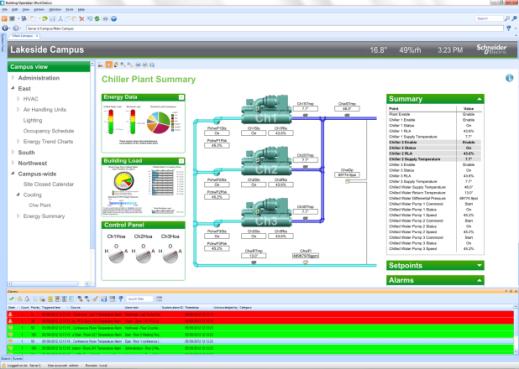Select the open Campus workspace tab
The image size is (519, 369).
pyautogui.click(x=23, y=36)
